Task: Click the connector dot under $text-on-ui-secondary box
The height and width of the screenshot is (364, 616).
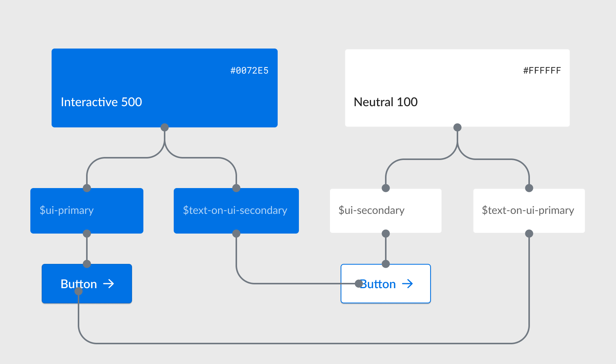Action: pyautogui.click(x=236, y=234)
